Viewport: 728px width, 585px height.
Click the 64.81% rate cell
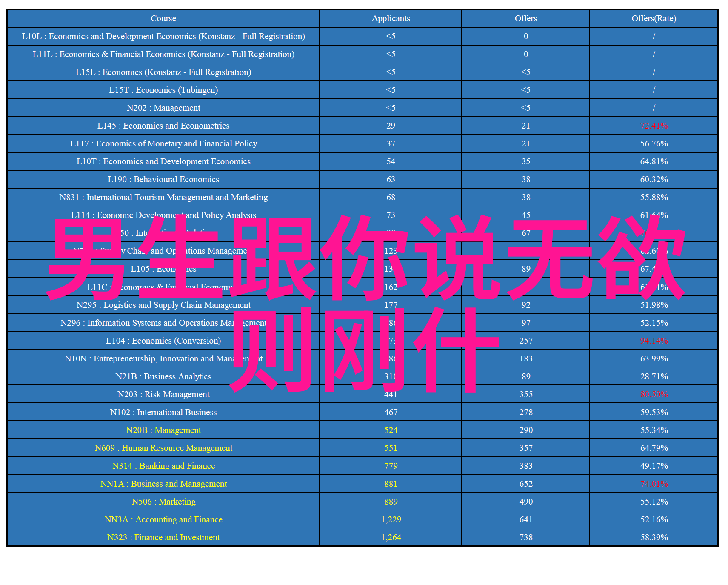(x=654, y=161)
